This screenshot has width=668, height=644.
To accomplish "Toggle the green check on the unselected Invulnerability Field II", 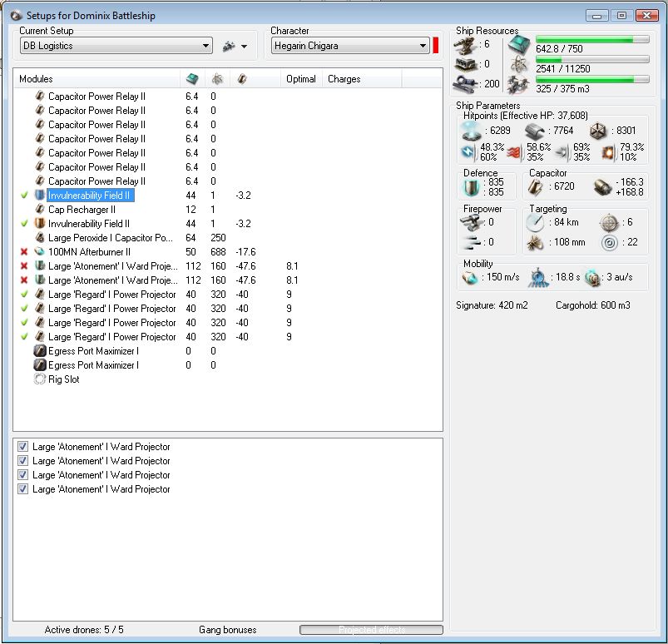I will (x=24, y=223).
